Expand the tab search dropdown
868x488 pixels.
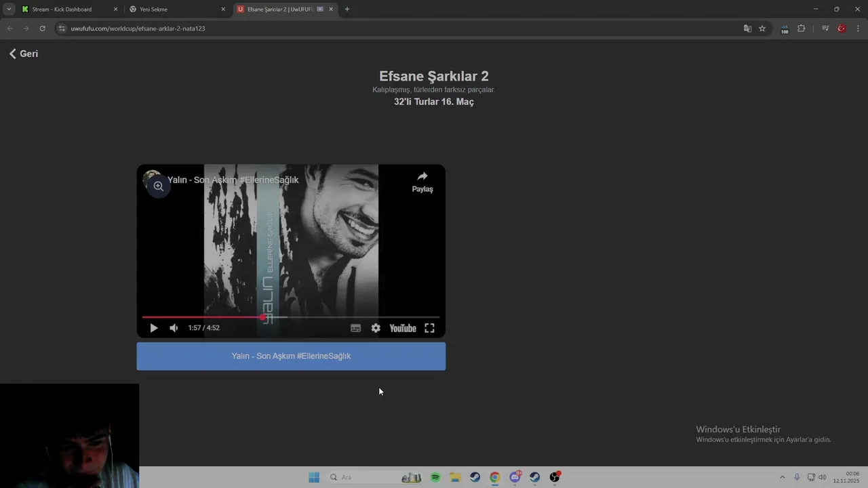(9, 9)
